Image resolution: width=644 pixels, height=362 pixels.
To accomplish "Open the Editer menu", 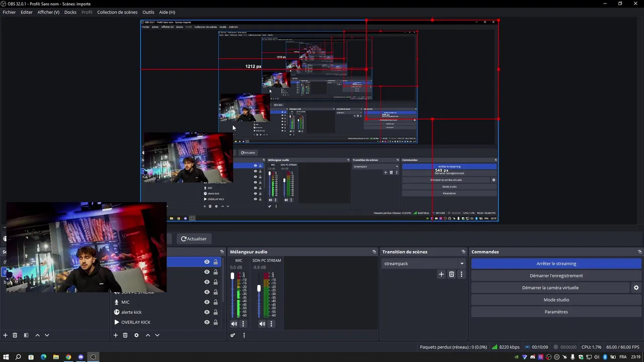I will (x=27, y=12).
